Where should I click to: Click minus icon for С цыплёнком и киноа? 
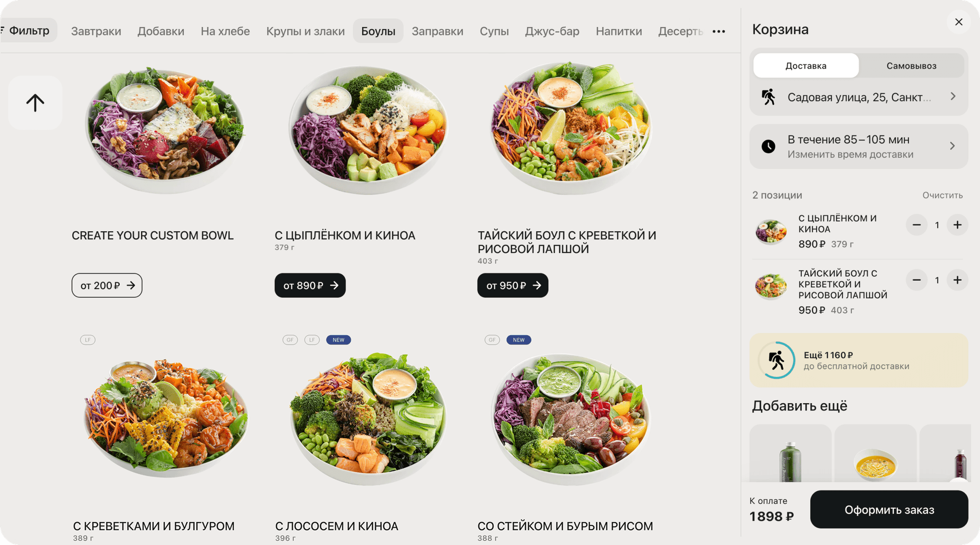click(x=916, y=225)
